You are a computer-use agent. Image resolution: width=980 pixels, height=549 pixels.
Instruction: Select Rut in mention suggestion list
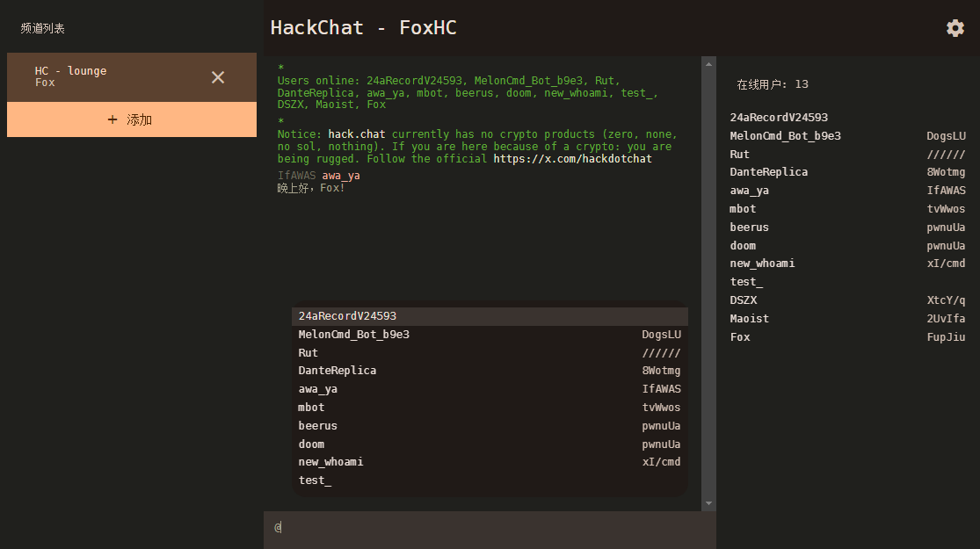490,353
